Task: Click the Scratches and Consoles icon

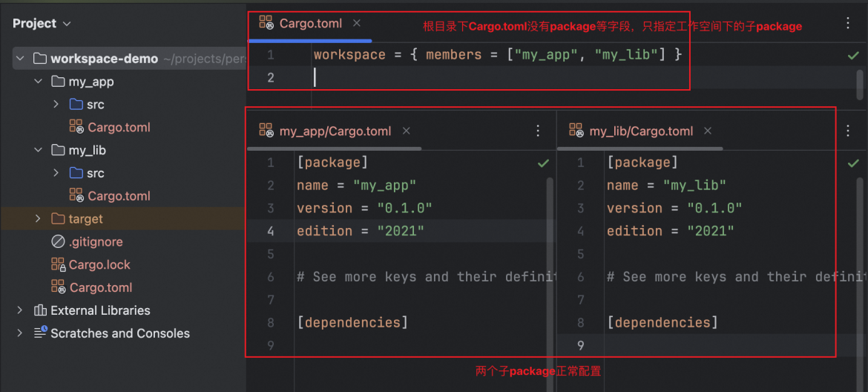Action: pos(40,333)
